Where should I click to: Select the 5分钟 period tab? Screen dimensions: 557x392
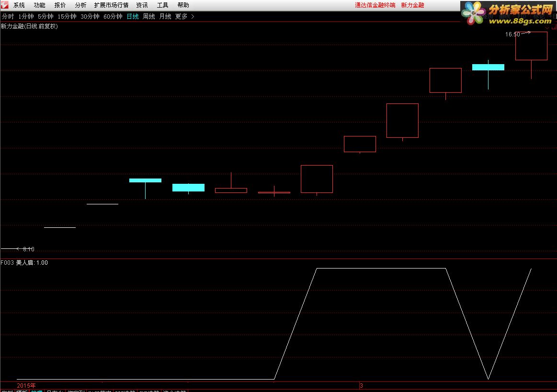pyautogui.click(x=45, y=16)
